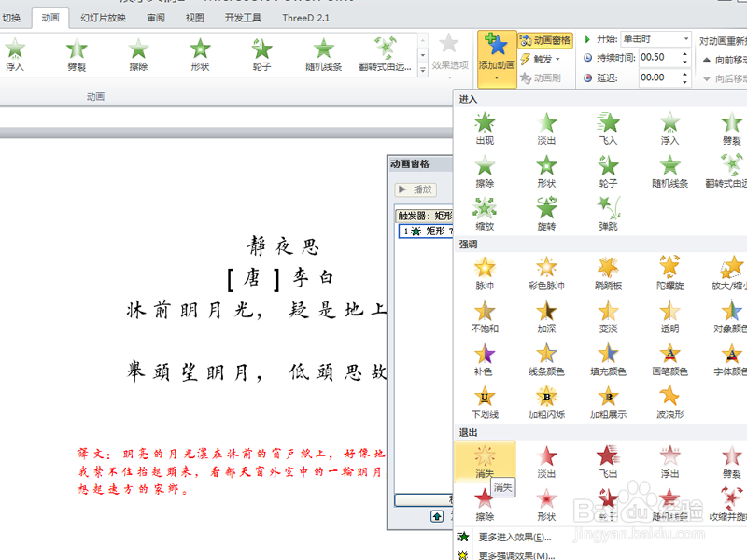
Task: Apply the 脉冲 emphasis effect
Action: [485, 273]
